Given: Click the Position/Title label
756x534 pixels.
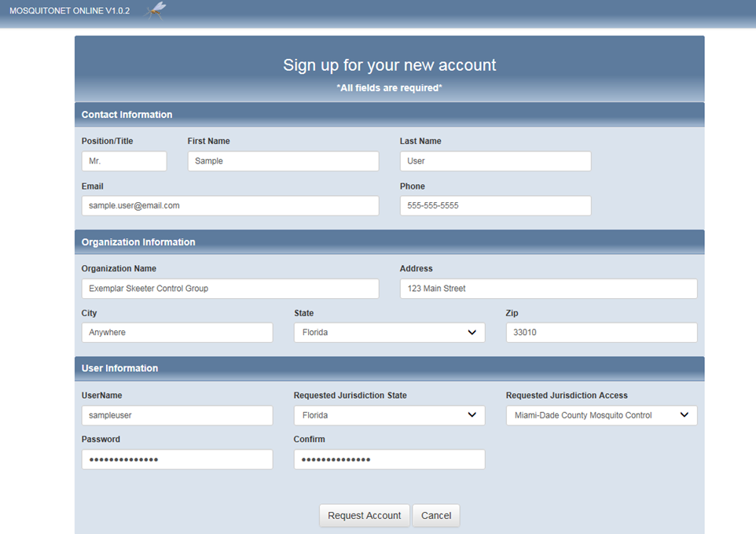Looking at the screenshot, I should [107, 142].
